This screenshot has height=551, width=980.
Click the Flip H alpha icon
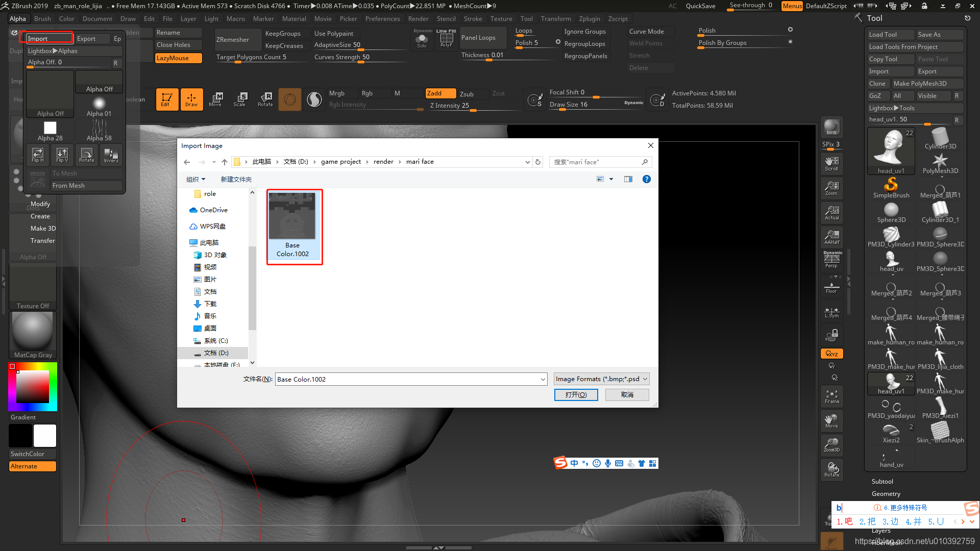pos(38,155)
